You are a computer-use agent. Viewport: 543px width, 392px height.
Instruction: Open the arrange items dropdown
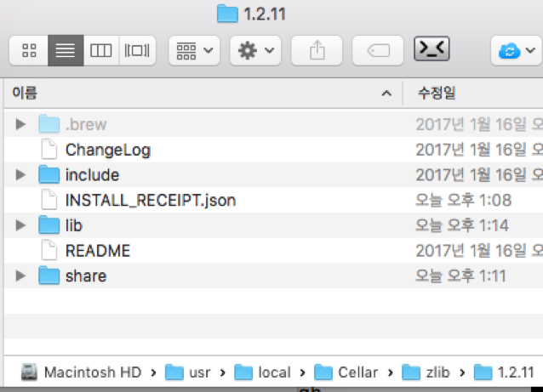(x=195, y=51)
